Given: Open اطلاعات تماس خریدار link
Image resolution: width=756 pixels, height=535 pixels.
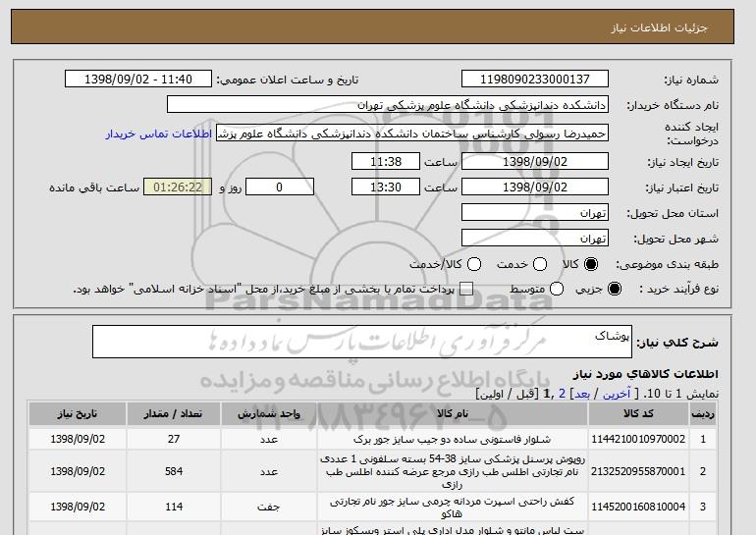Looking at the screenshot, I should pyautogui.click(x=159, y=134).
